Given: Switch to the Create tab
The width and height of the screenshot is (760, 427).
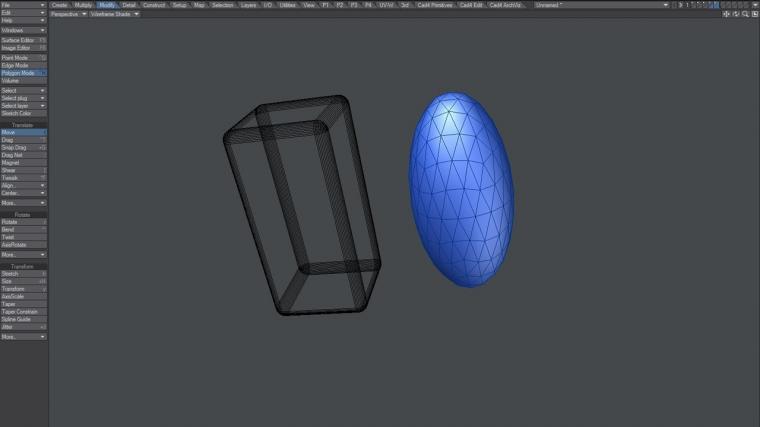Looking at the screenshot, I should pyautogui.click(x=60, y=5).
